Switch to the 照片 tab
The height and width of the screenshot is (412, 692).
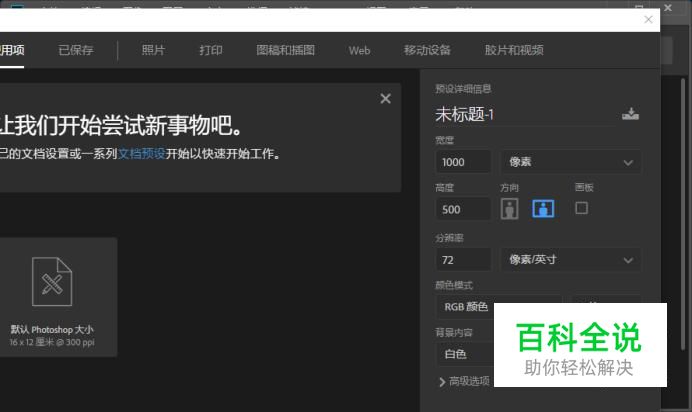153,50
